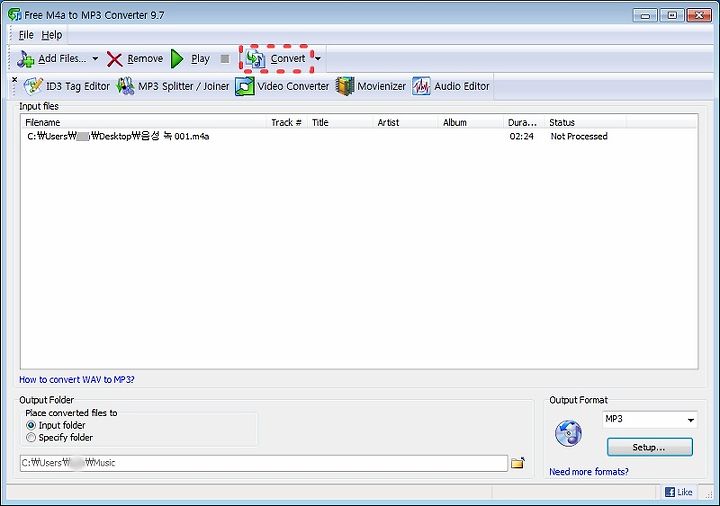The height and width of the screenshot is (506, 720).
Task: Expand the Convert dropdown arrow
Action: click(x=318, y=59)
